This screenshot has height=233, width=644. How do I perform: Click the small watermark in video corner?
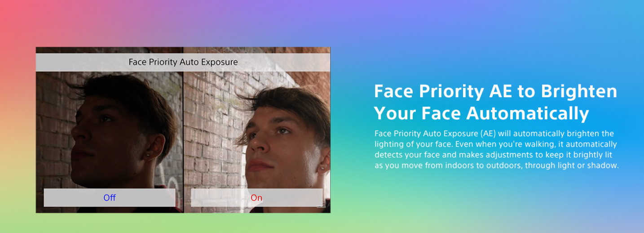coord(322,207)
